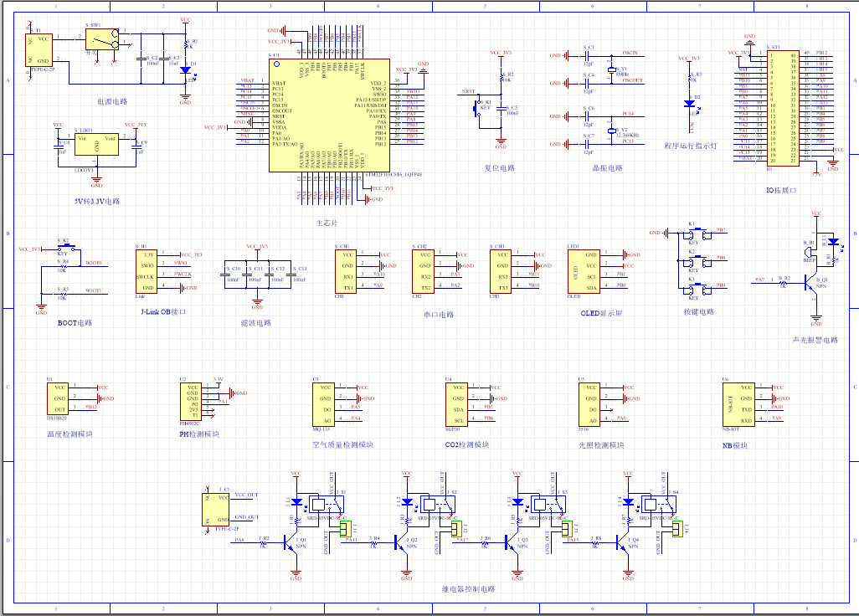This screenshot has height=616, width=859.
Task: Select the S_Y1 8MHz crystal symbol
Action: tap(611, 69)
